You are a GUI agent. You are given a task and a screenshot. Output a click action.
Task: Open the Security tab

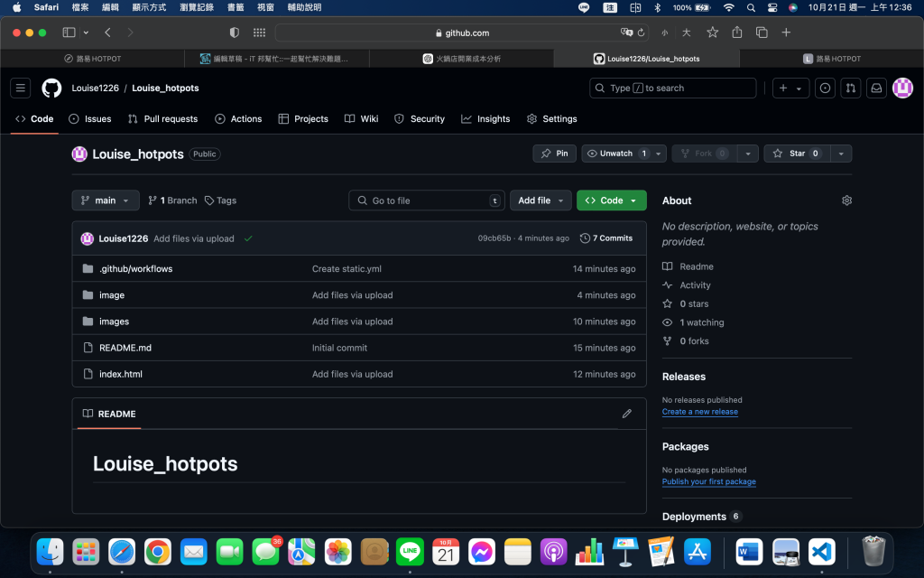(x=420, y=118)
